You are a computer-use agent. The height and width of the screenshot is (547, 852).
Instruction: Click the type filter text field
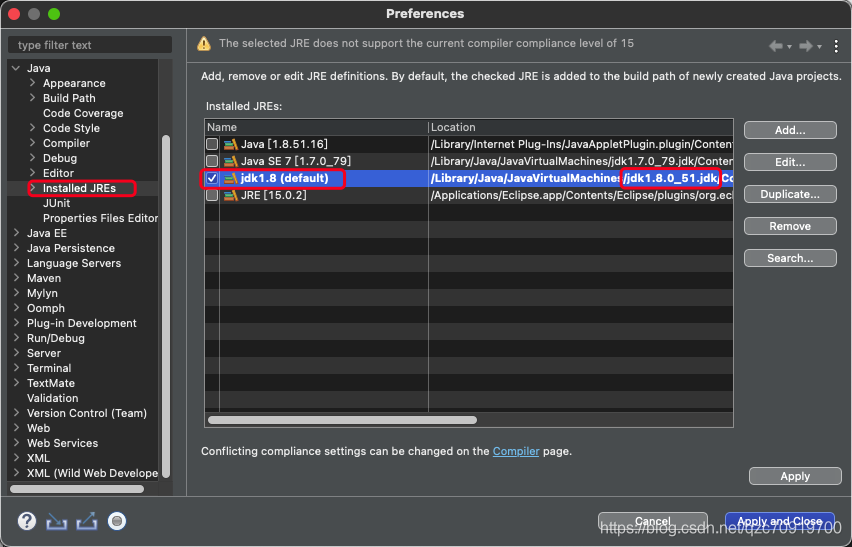(x=90, y=45)
